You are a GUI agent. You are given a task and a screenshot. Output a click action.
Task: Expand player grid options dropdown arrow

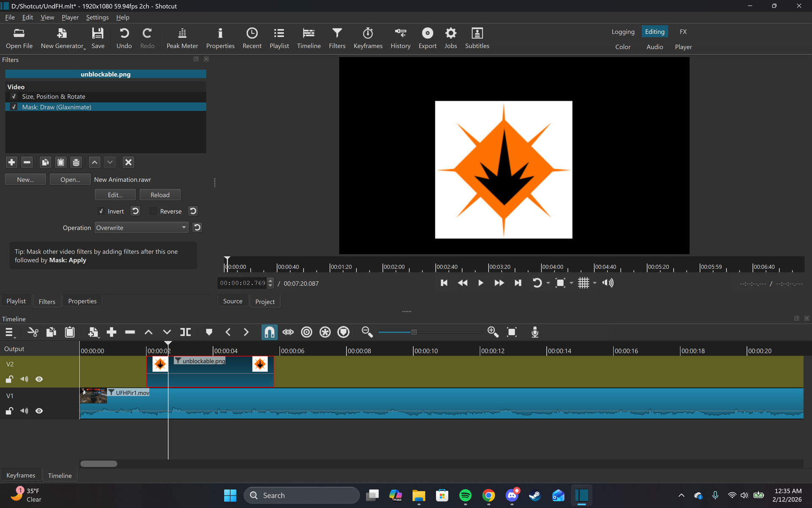pos(595,283)
